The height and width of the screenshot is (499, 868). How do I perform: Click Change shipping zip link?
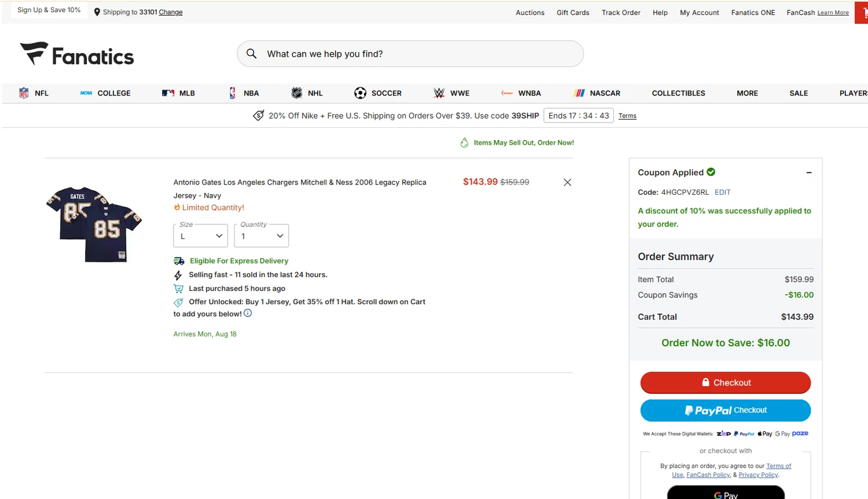pyautogui.click(x=171, y=12)
